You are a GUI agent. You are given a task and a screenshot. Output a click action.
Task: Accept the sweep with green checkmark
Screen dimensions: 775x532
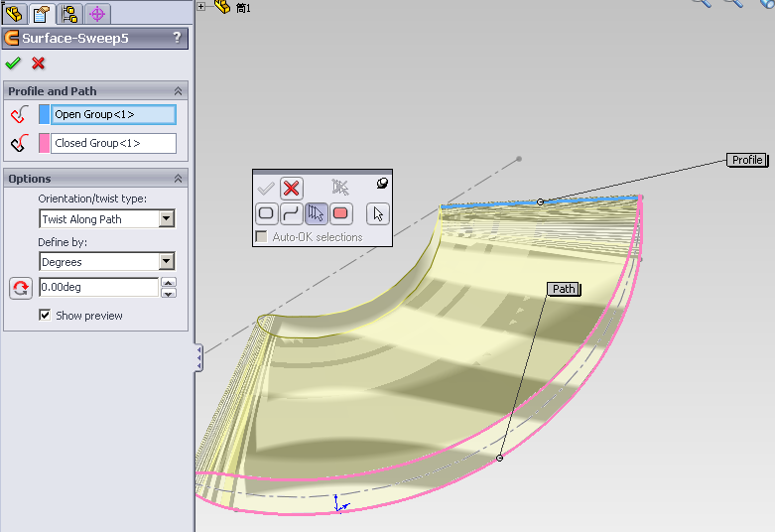point(13,64)
